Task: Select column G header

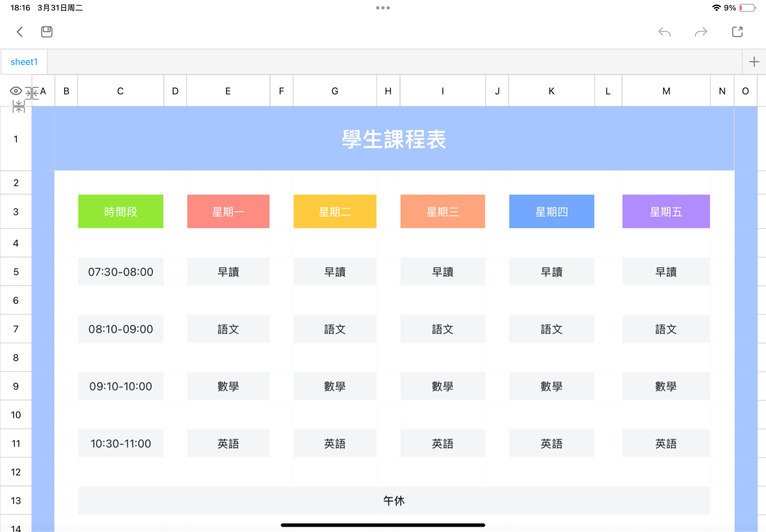Action: (x=335, y=91)
